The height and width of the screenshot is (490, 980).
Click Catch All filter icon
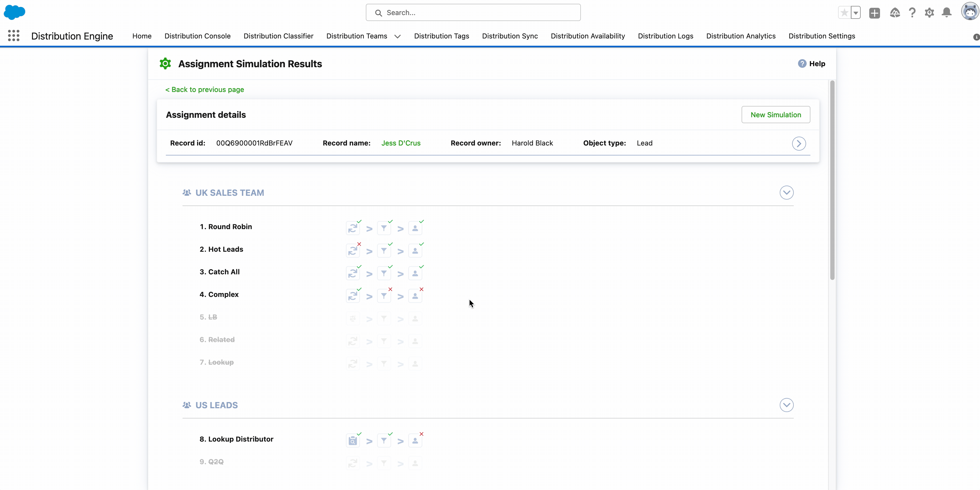point(384,273)
